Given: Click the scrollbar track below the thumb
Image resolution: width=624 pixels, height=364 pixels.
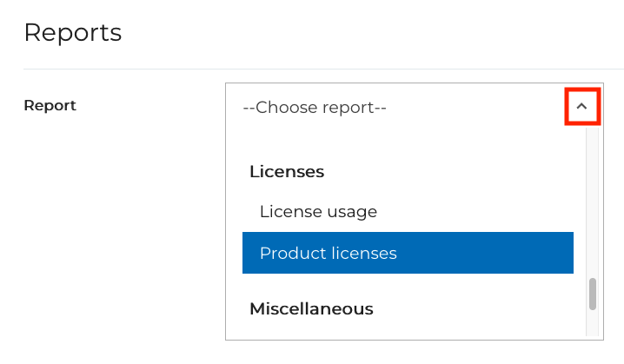Looking at the screenshot, I should (593, 323).
